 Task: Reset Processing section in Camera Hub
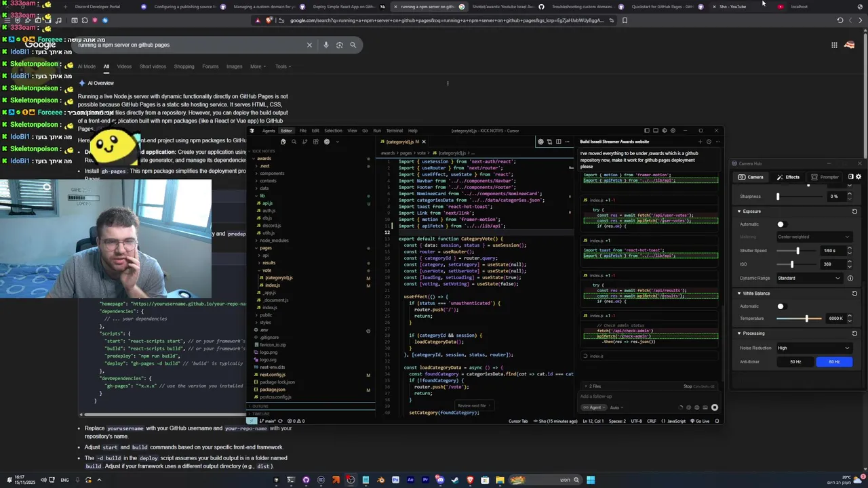pos(854,333)
